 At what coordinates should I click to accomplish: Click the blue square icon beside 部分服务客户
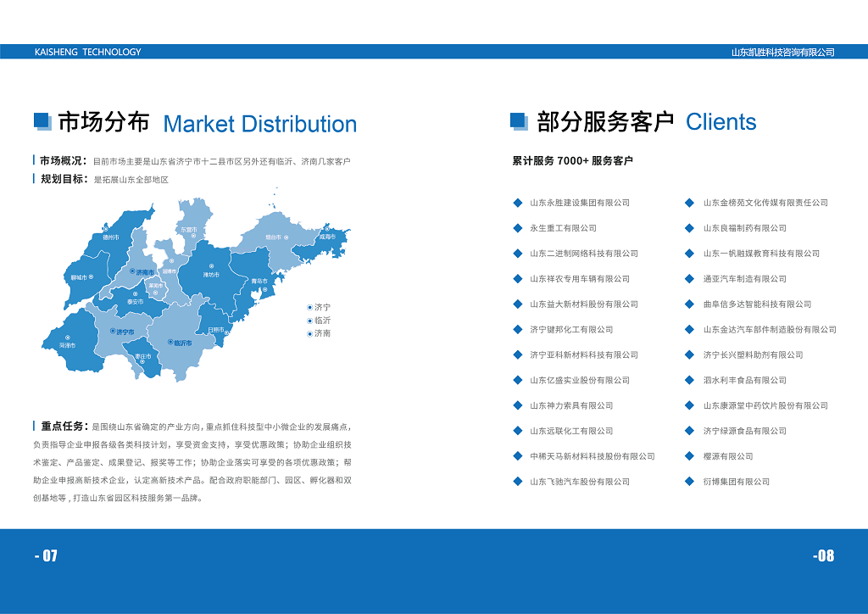tap(519, 122)
